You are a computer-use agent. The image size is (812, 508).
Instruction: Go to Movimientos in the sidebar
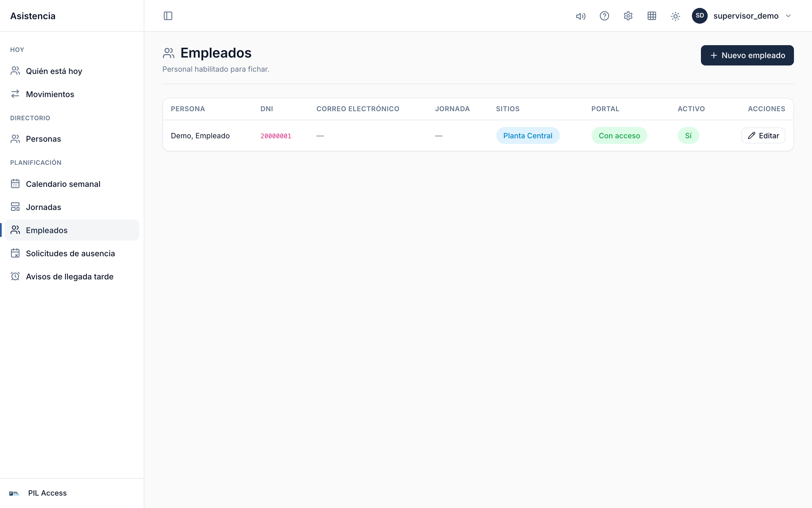tap(72, 94)
